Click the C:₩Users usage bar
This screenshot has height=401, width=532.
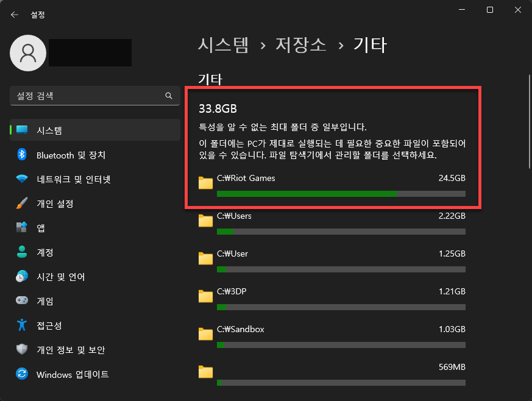[x=341, y=232]
